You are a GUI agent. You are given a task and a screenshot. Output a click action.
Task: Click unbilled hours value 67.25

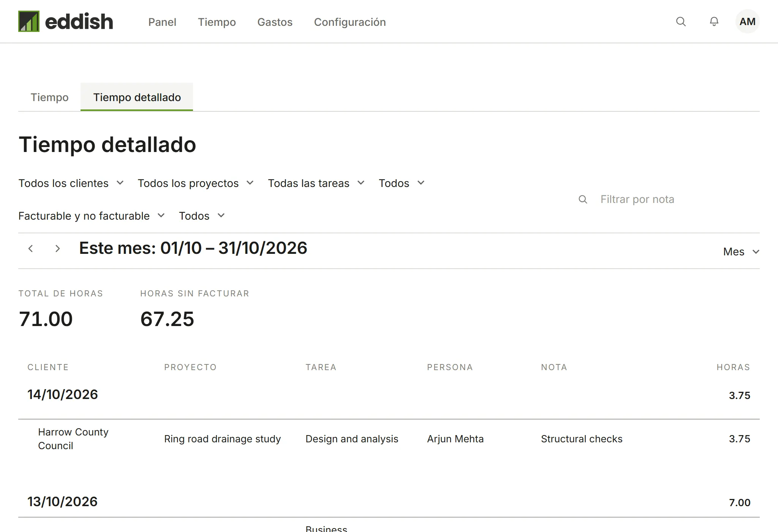point(167,319)
